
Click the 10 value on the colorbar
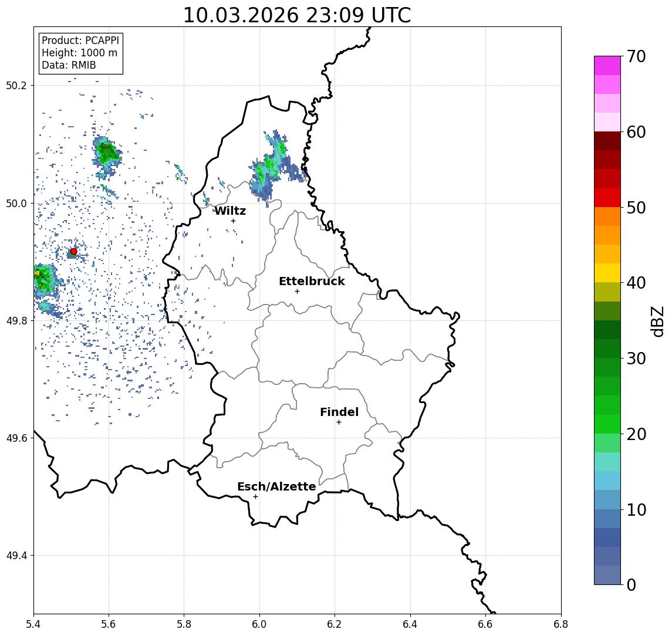[x=636, y=510]
